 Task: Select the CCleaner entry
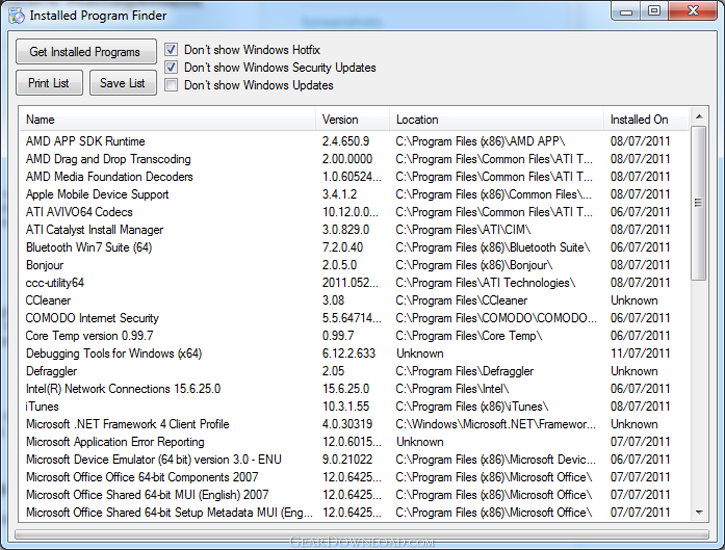pyautogui.click(x=355, y=300)
